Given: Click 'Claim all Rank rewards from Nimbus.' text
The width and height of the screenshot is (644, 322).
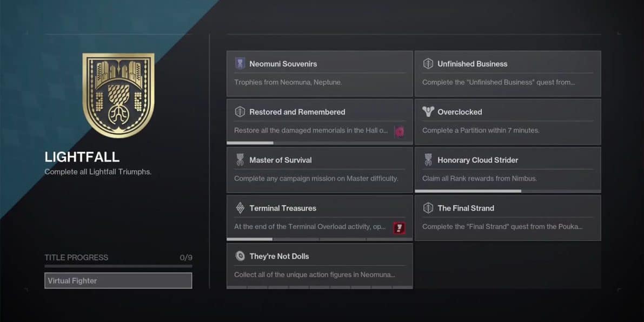Looking at the screenshot, I should pos(479,179).
